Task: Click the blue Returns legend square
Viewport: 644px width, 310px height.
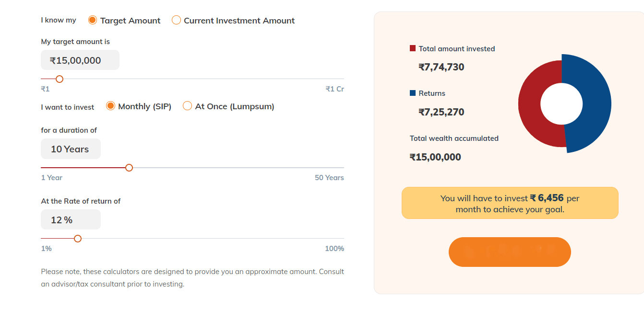Action: 413,93
